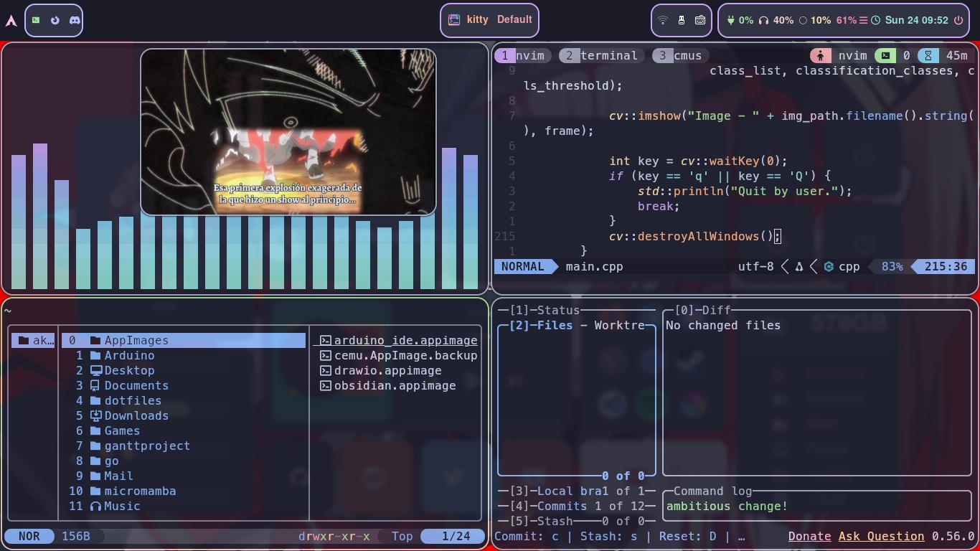Open the Wi-Fi network indicator

663,20
